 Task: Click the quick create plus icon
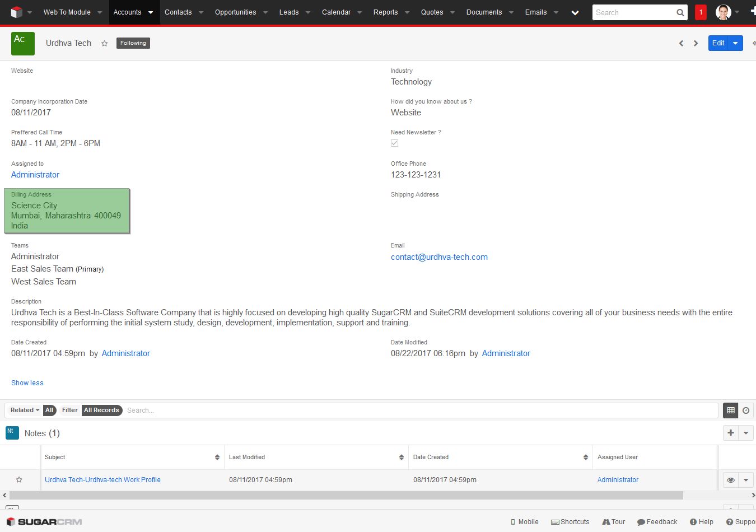pyautogui.click(x=753, y=12)
